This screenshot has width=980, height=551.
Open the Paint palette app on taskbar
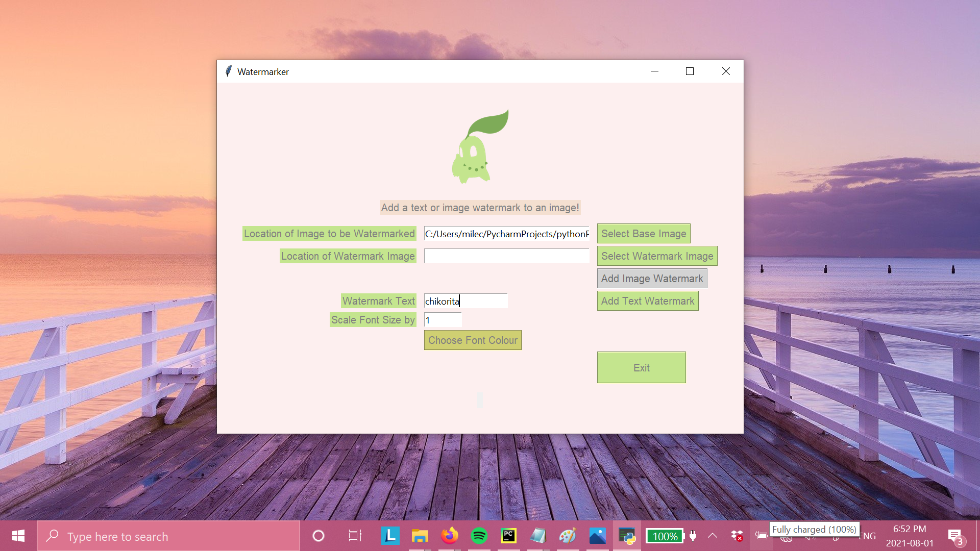[568, 536]
